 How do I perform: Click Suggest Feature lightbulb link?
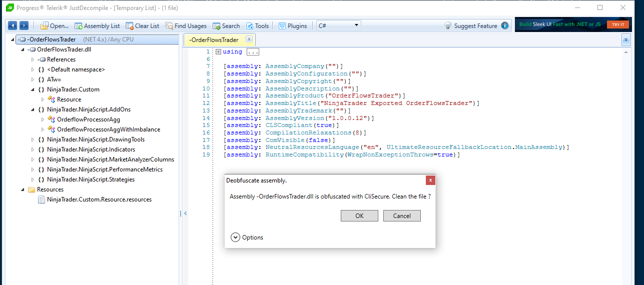click(x=471, y=25)
